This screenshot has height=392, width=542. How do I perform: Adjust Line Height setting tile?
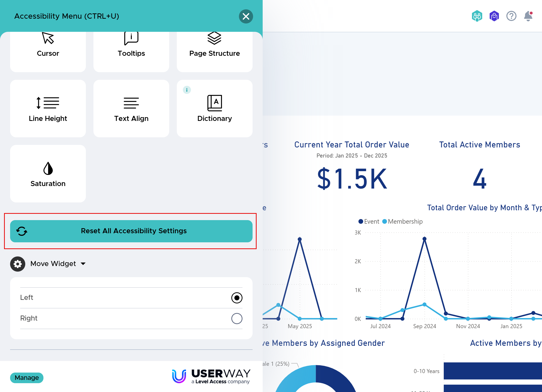(x=48, y=109)
